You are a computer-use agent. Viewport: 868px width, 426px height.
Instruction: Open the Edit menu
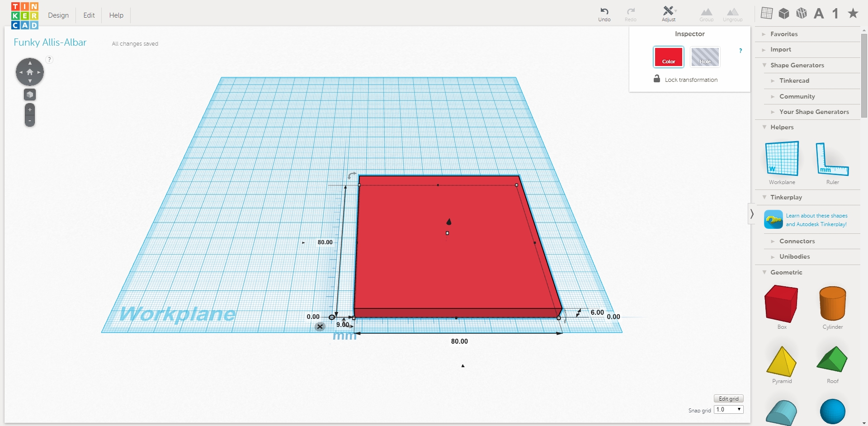coord(89,15)
